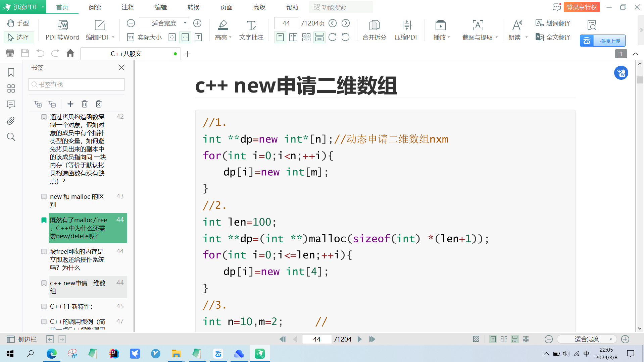Image resolution: width=644 pixels, height=362 pixels.
Task: Click the bookmark search input field
Action: 77,84
